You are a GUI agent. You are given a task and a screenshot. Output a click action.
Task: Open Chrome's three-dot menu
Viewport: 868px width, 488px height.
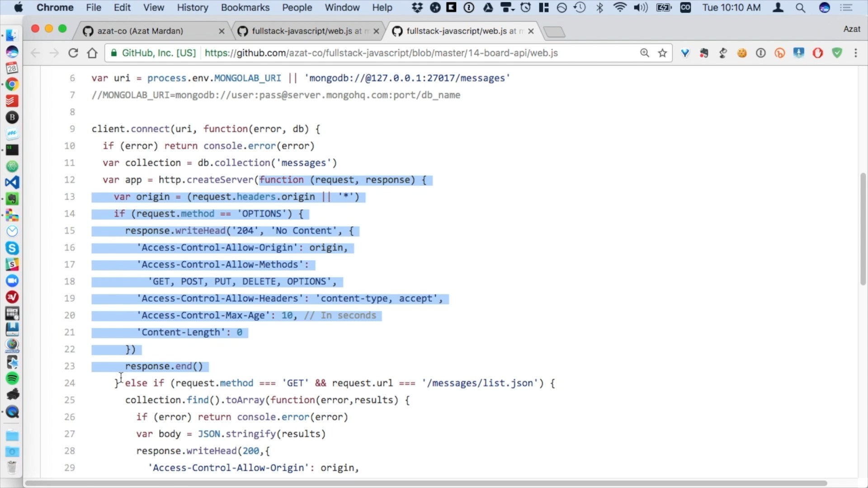pyautogui.click(x=856, y=53)
